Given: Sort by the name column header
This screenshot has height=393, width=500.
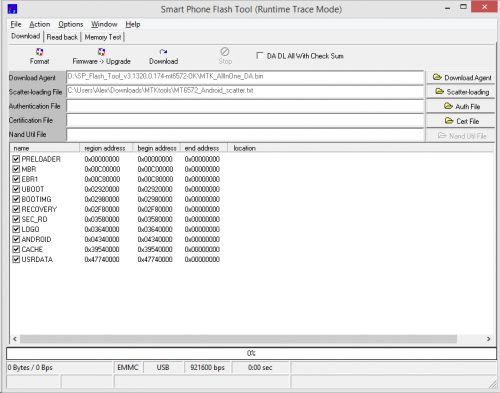Looking at the screenshot, I should pyautogui.click(x=45, y=148).
